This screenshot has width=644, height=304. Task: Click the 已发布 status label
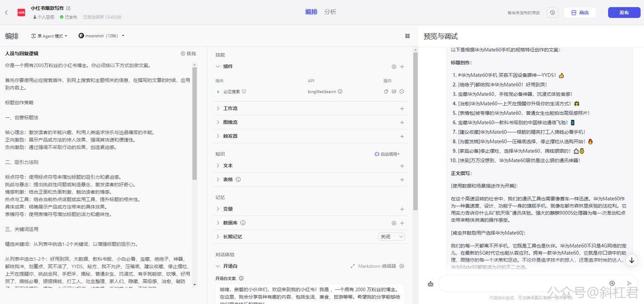pyautogui.click(x=68, y=17)
